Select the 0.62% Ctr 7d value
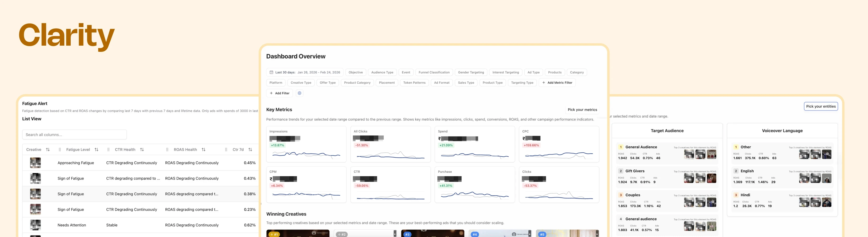Viewport: 868px width, 237px height. click(x=250, y=225)
